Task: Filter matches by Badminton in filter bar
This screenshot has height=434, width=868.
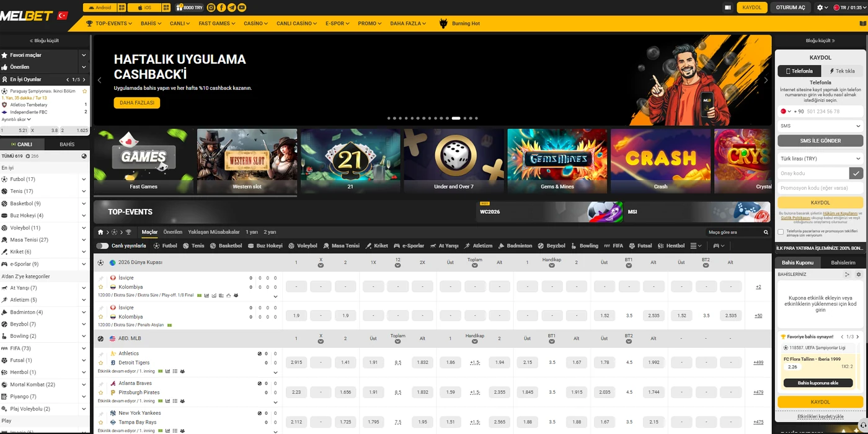Action: click(x=515, y=246)
